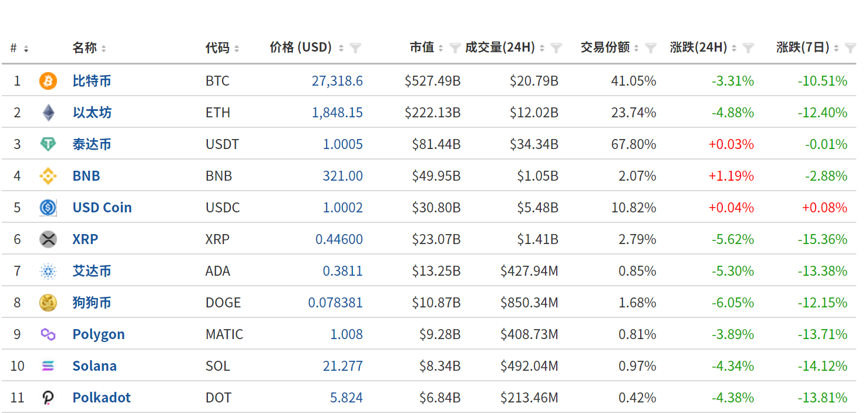Click the XRP gray logo icon

(48, 239)
